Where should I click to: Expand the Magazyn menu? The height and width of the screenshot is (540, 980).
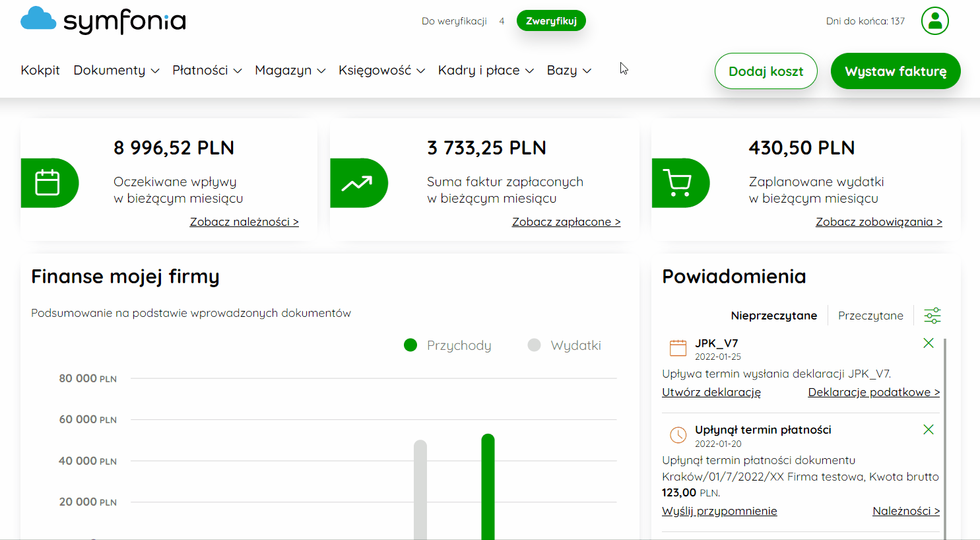(x=290, y=70)
